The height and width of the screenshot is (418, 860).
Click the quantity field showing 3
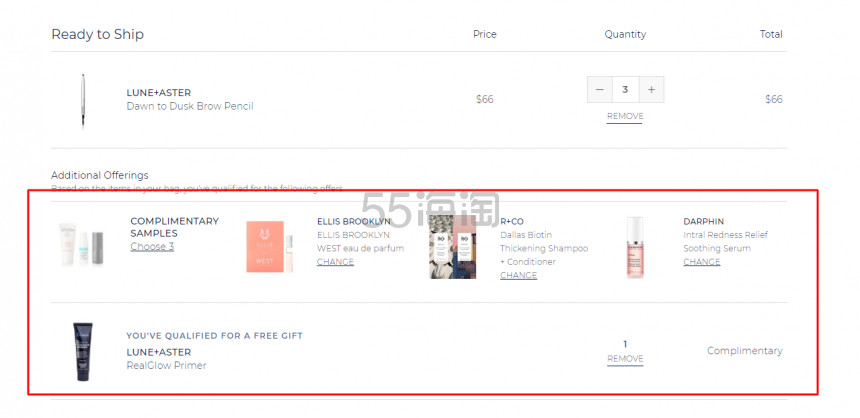pos(625,89)
